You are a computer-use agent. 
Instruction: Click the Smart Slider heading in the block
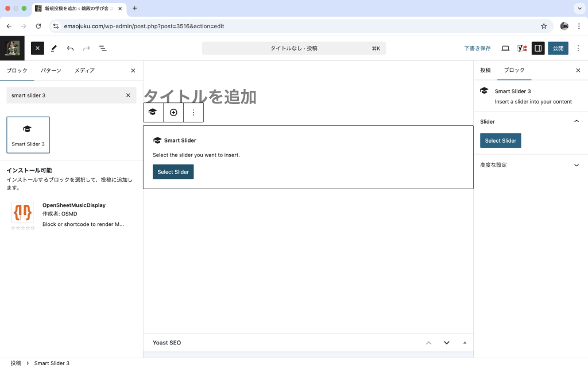(180, 140)
